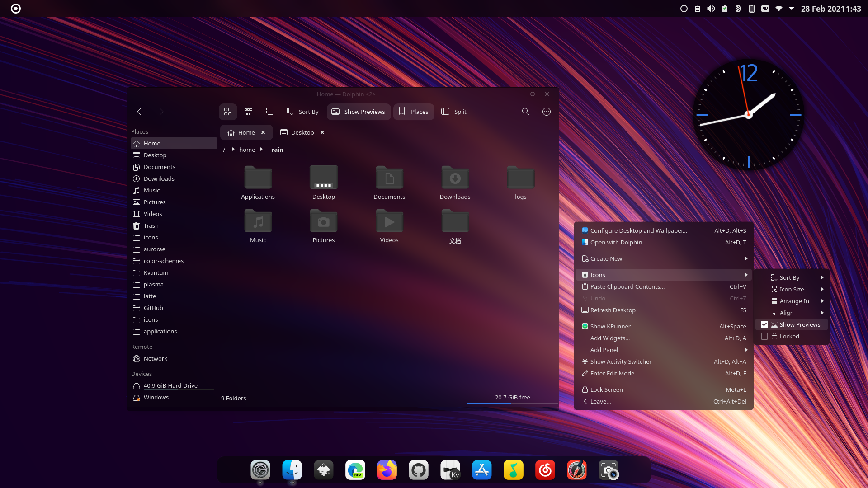Launch GitHub Desktop from the dock
This screenshot has width=868, height=488.
point(419,470)
